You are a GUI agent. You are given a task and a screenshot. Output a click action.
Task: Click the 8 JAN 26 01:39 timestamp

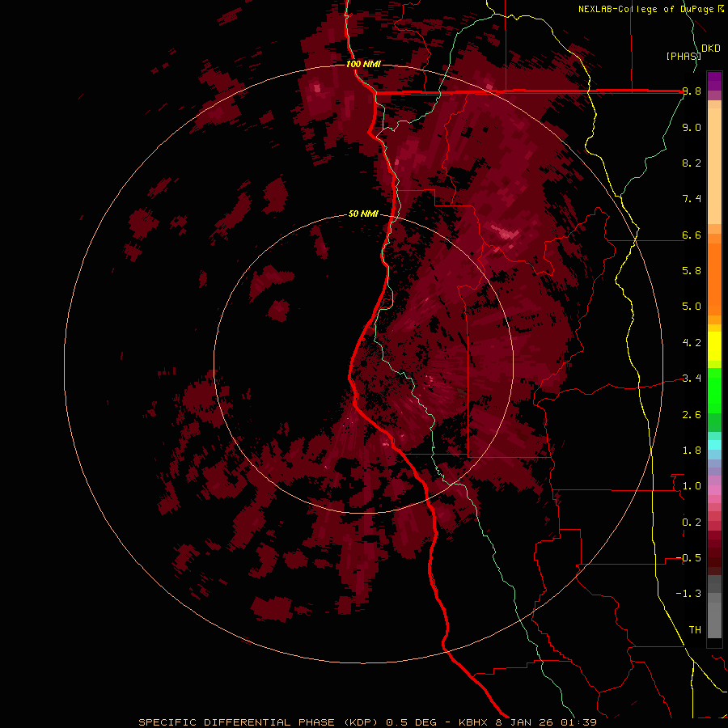546,722
